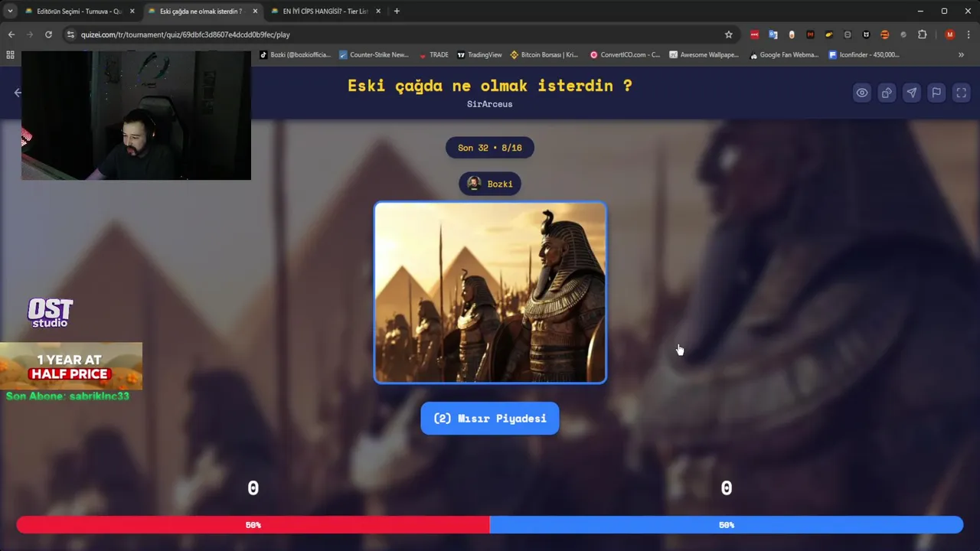Screen dimensions: 980x551
Task: Click the gray rounded-square extension icon
Action: 848,34
